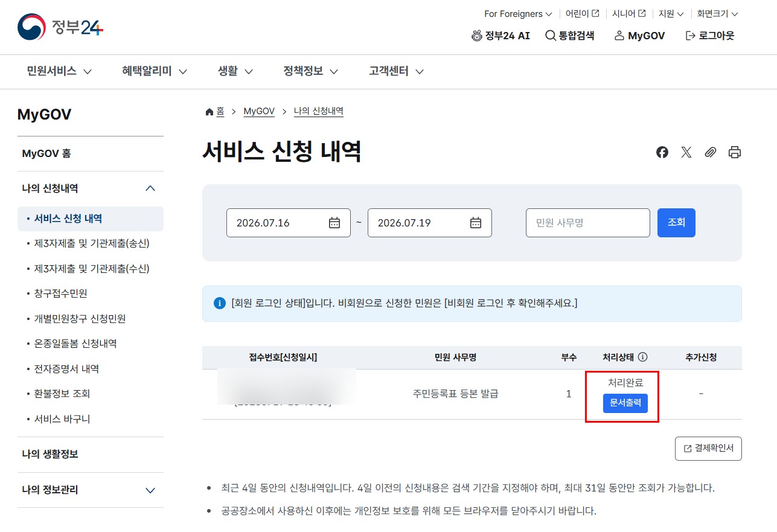Click 로그아웃 to log out
777x532 pixels.
[710, 36]
